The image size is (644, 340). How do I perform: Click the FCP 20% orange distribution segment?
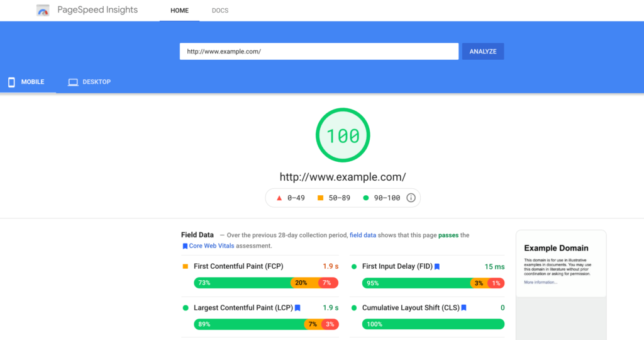[x=305, y=283]
